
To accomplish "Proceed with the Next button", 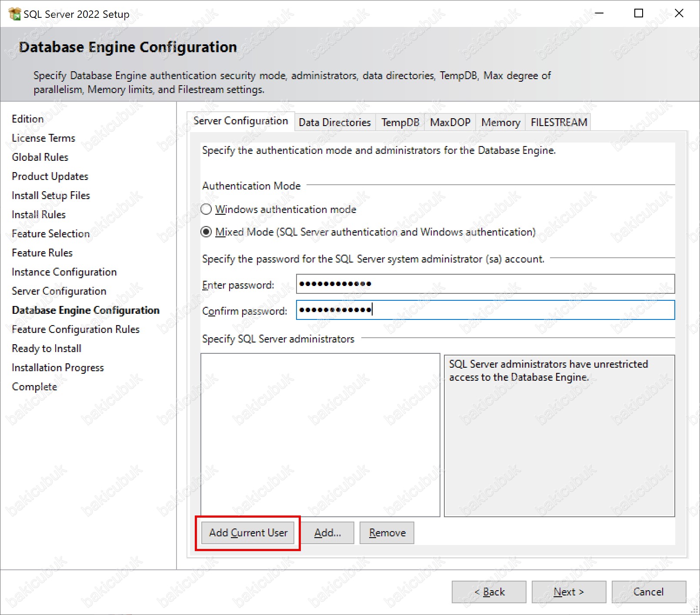I will click(x=569, y=592).
